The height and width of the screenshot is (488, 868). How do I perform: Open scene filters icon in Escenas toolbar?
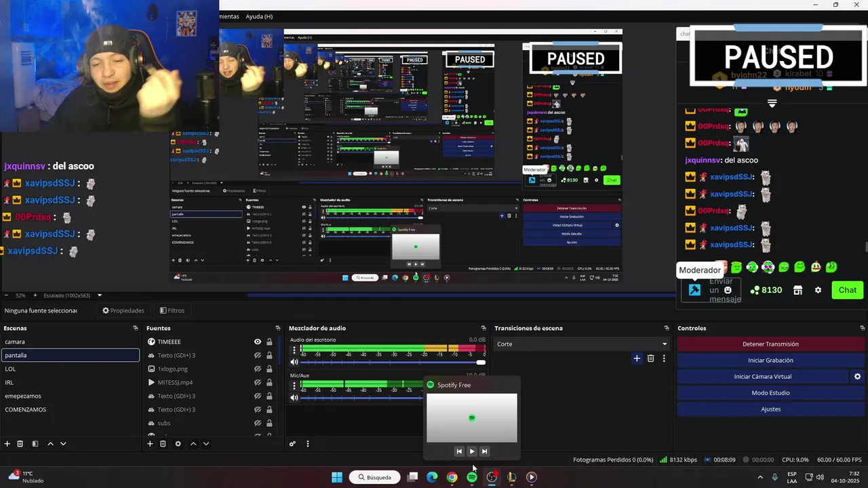[35, 444]
